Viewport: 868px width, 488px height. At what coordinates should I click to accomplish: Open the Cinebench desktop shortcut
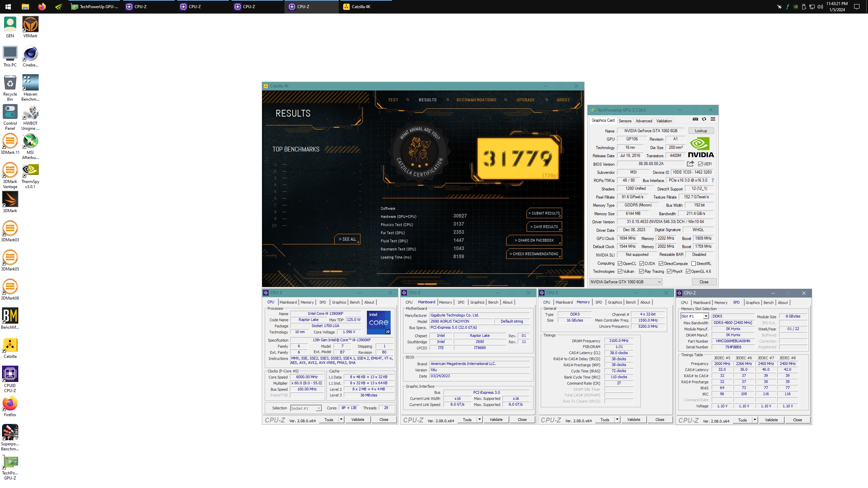[x=30, y=56]
